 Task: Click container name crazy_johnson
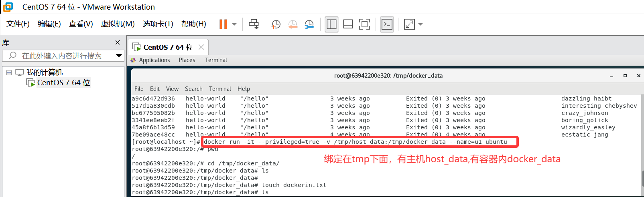pyautogui.click(x=585, y=113)
